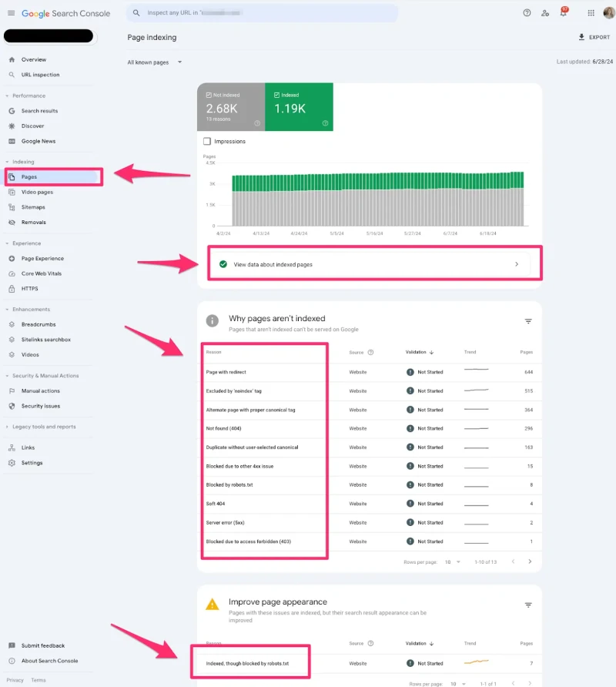616x687 pixels.
Task: Open the hamburger main menu
Action: pyautogui.click(x=11, y=13)
